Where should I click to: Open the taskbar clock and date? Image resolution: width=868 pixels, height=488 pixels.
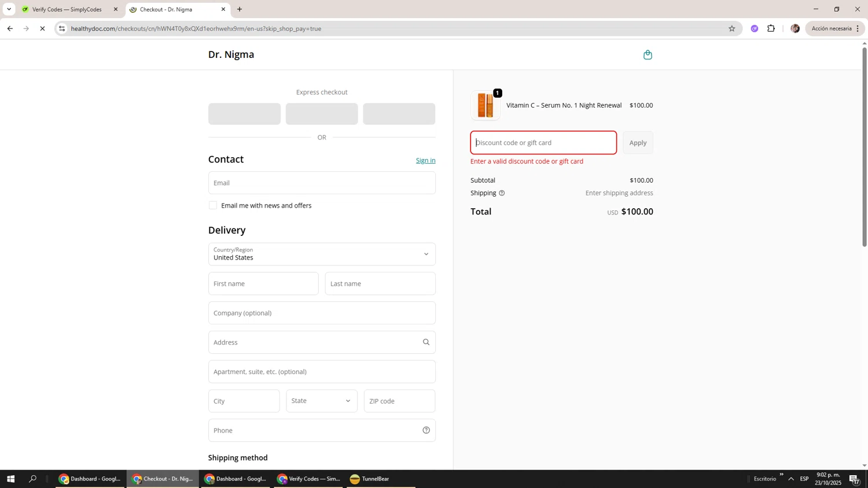[829, 479]
